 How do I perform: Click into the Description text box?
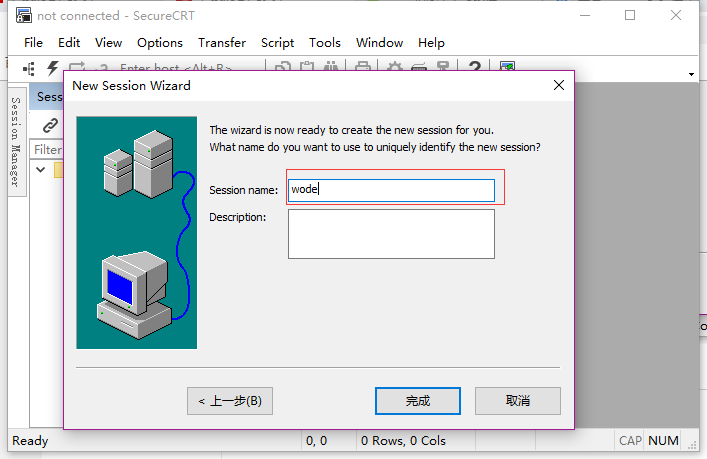click(x=391, y=234)
